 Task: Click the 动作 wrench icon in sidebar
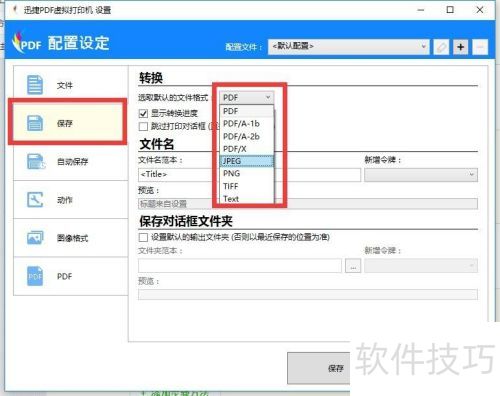[x=35, y=200]
